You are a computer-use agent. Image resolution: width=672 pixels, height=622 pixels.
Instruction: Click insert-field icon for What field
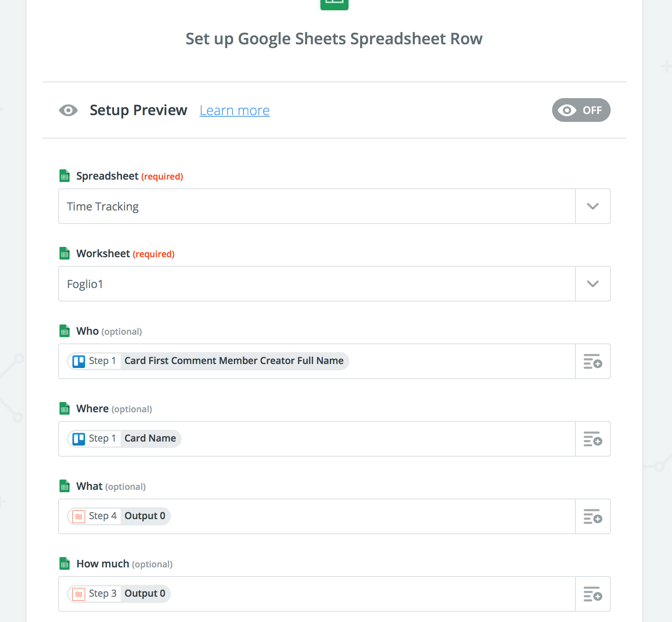pyautogui.click(x=592, y=516)
